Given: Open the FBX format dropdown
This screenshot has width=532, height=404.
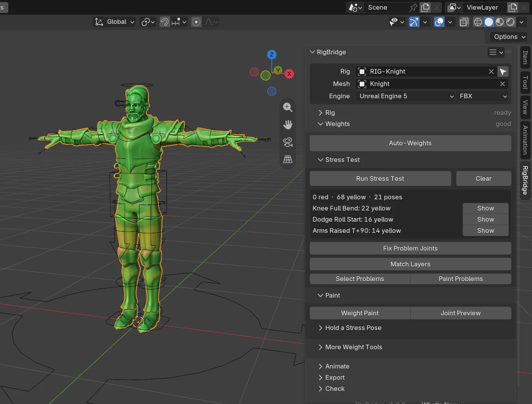Looking at the screenshot, I should [x=483, y=96].
